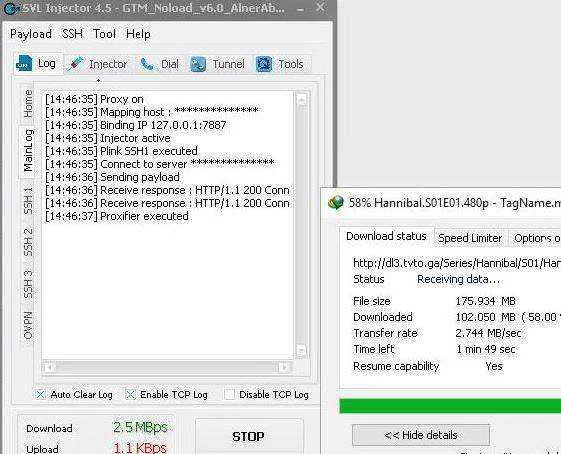Toggle the Enable TCP Log checkbox
Screen dimensions: 561x454
[130, 395]
